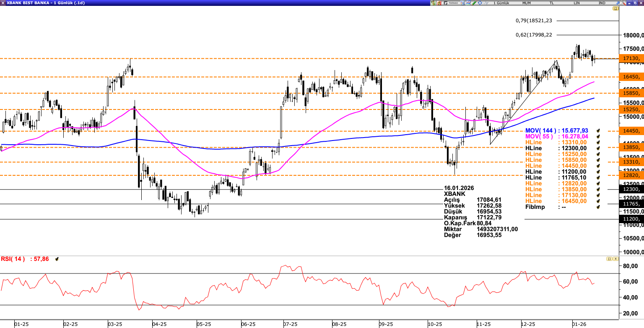This screenshot has width=644, height=328.
Task: Click the orange 17130 price level tag
Action: point(631,59)
